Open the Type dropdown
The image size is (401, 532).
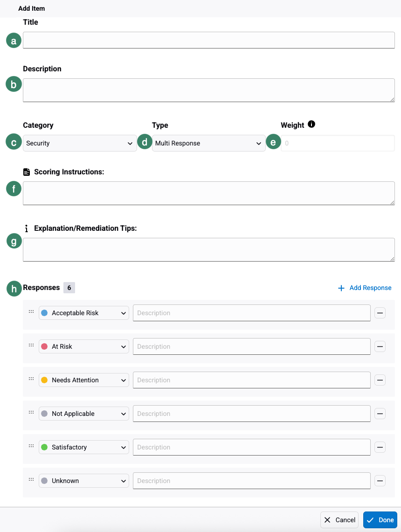208,143
